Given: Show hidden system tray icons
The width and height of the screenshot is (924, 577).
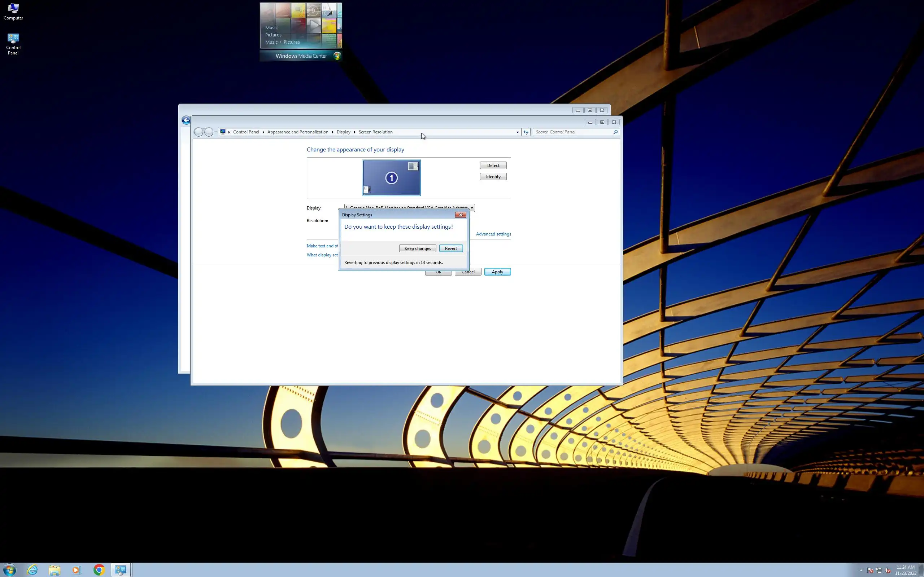Looking at the screenshot, I should [x=861, y=571].
